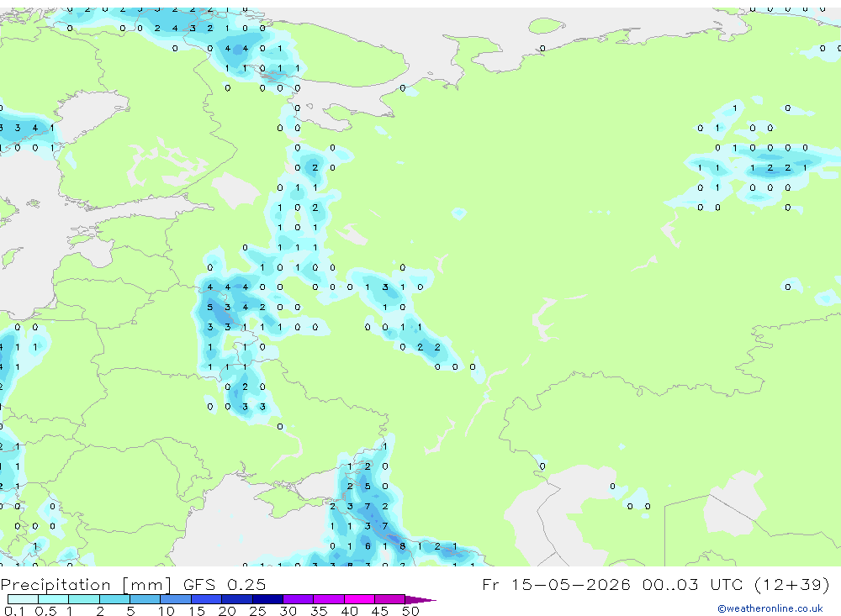Image resolution: width=841 pixels, height=616 pixels.
Task: Click the legend swatch between 35 and 40
Action: (329, 599)
